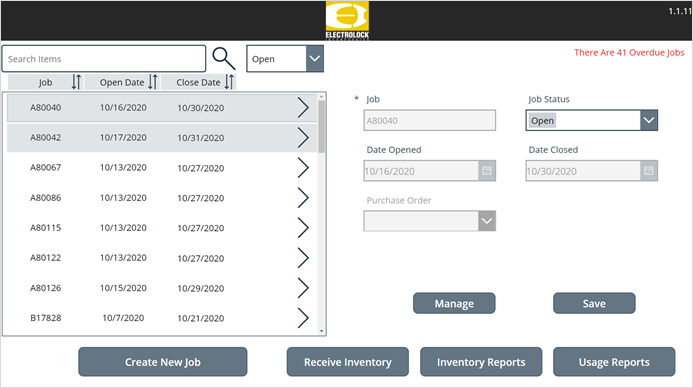
Task: Click the Save button
Action: [594, 304]
